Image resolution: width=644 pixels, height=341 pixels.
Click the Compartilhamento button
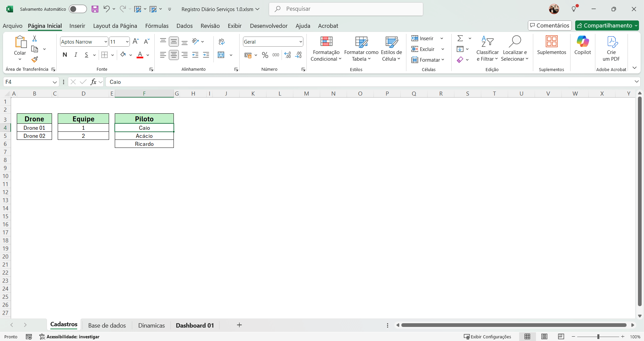pos(607,25)
